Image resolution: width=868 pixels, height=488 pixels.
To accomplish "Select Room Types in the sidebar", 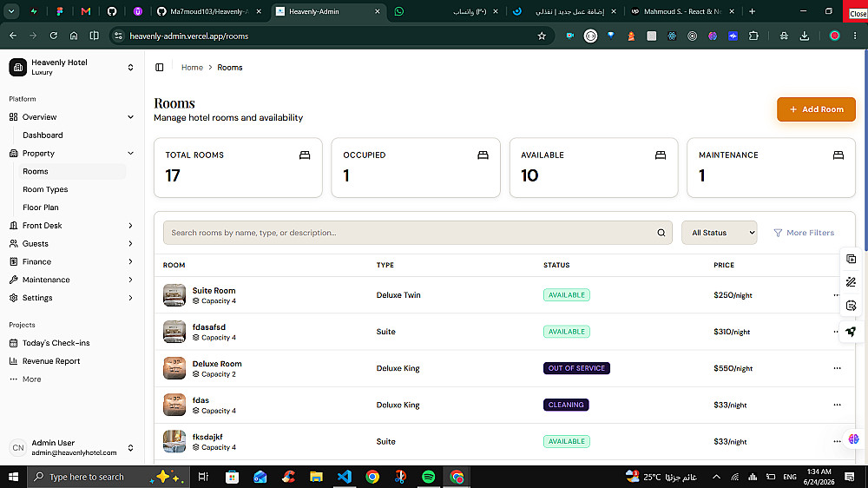I will click(x=45, y=189).
